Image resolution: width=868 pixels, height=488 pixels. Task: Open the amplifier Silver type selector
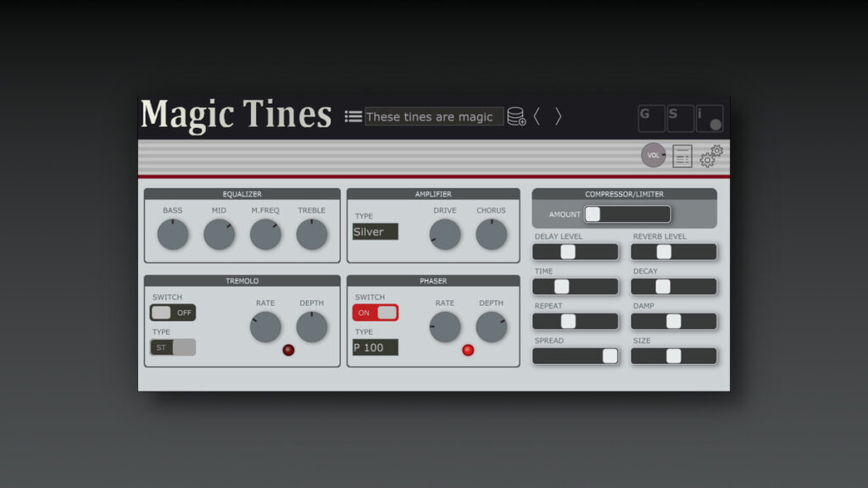pos(375,231)
